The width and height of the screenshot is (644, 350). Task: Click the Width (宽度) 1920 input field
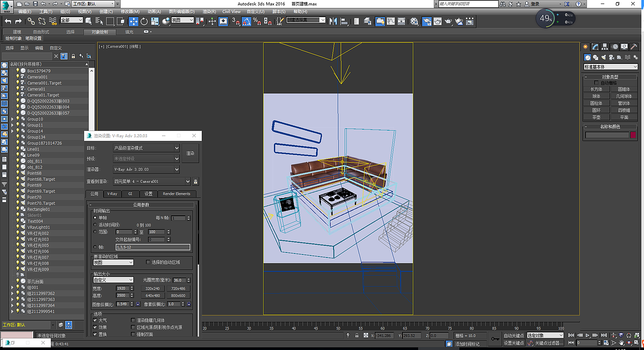coord(122,289)
